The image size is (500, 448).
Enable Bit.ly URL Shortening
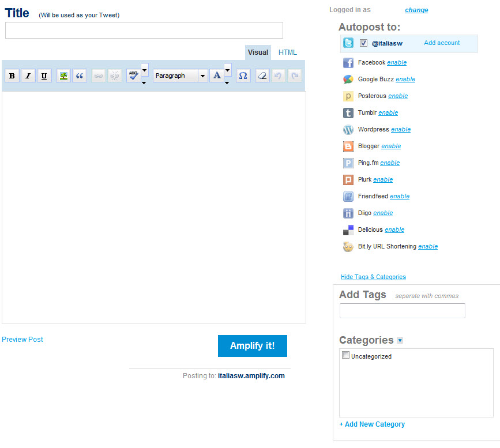[428, 247]
